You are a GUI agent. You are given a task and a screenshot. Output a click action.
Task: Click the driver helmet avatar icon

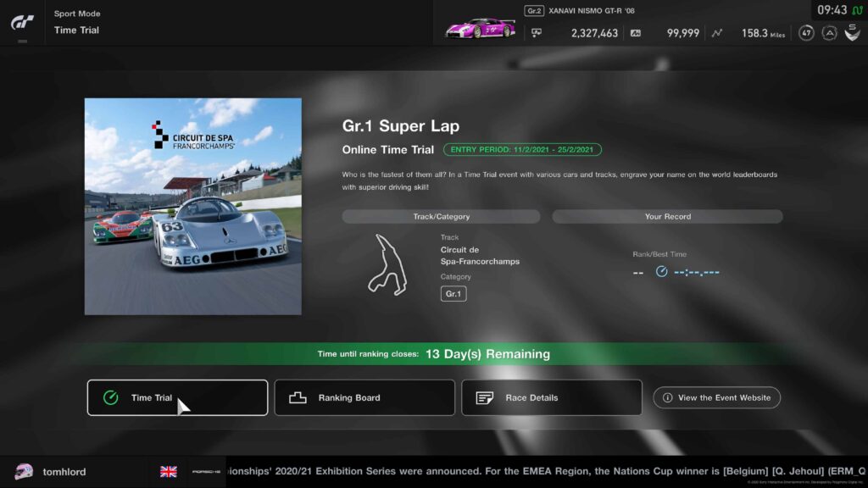tap(24, 471)
